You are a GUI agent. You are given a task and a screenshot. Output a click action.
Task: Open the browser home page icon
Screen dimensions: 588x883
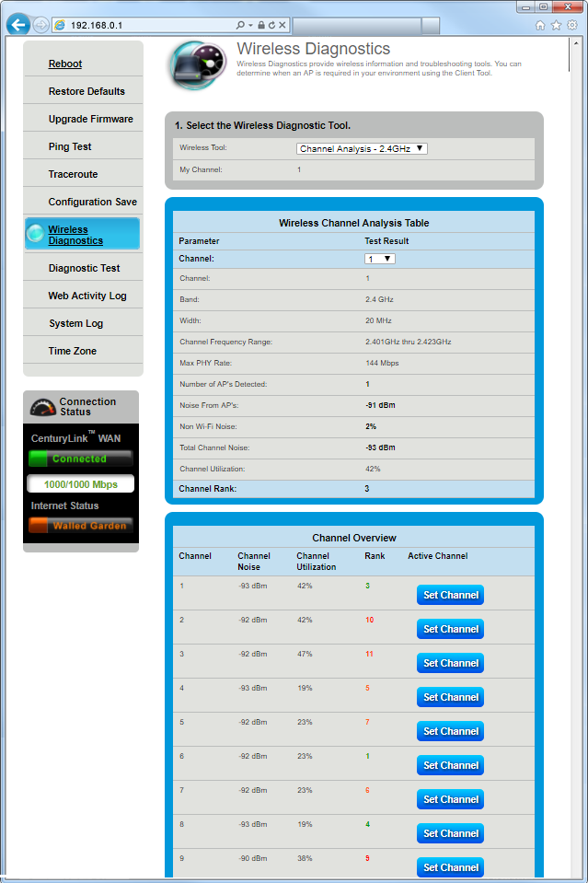(540, 25)
